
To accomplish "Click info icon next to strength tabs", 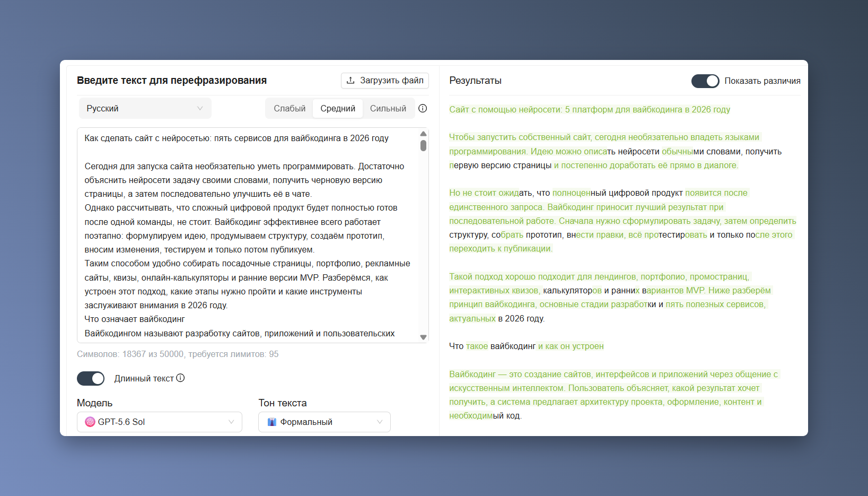I will tap(423, 108).
